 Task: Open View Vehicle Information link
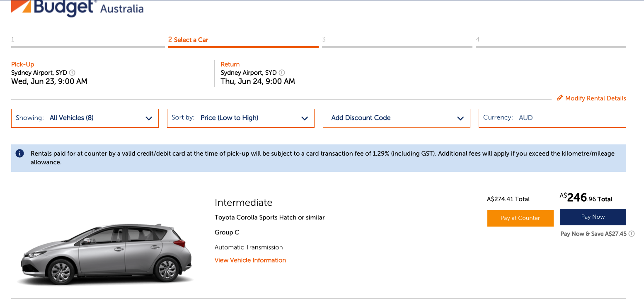point(250,260)
